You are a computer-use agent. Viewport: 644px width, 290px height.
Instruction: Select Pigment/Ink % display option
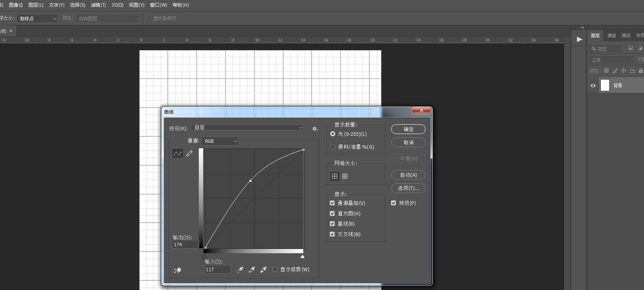click(333, 147)
